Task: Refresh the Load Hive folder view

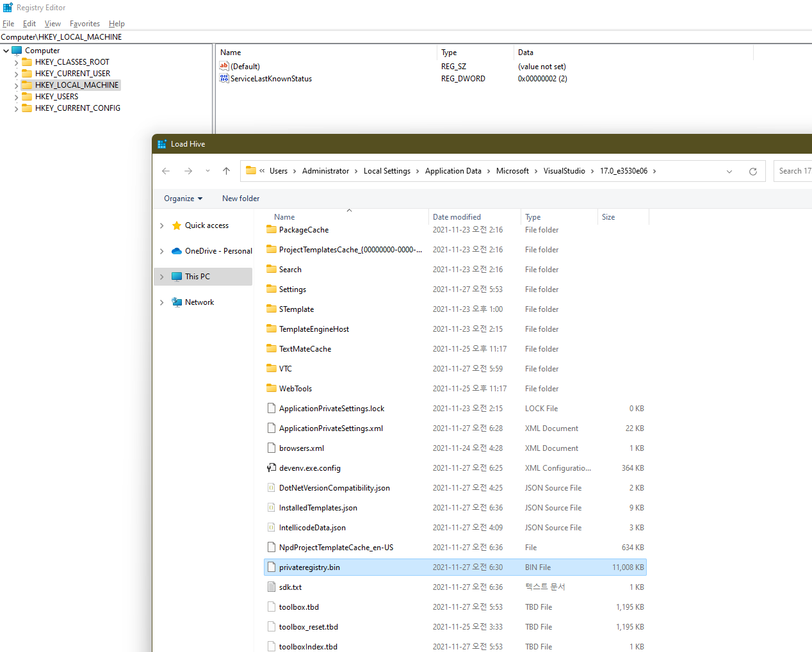Action: tap(753, 171)
